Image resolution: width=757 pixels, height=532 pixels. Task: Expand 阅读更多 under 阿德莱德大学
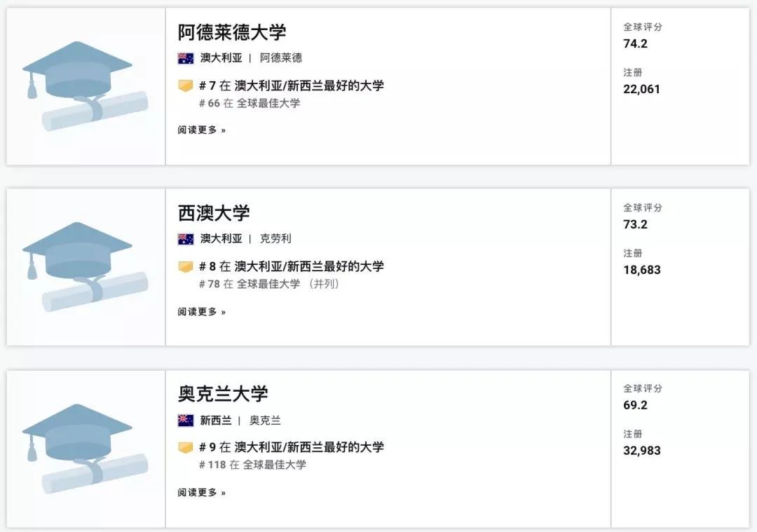click(x=202, y=130)
